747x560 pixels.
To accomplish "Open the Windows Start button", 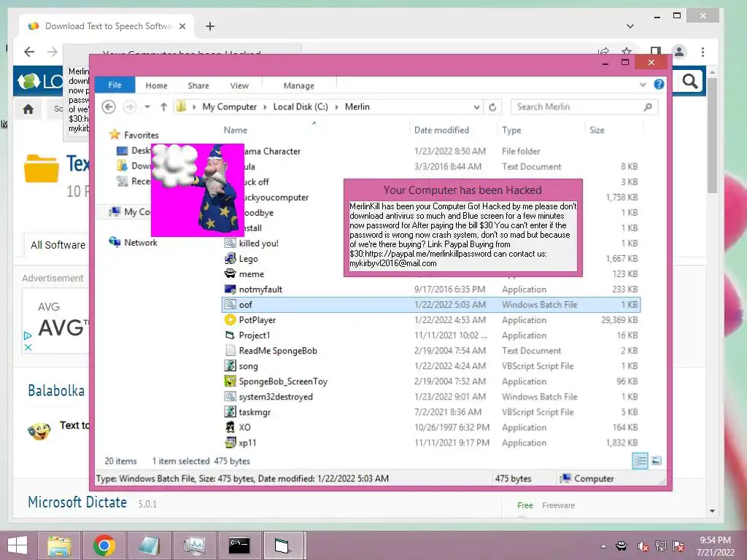I will tap(18, 545).
